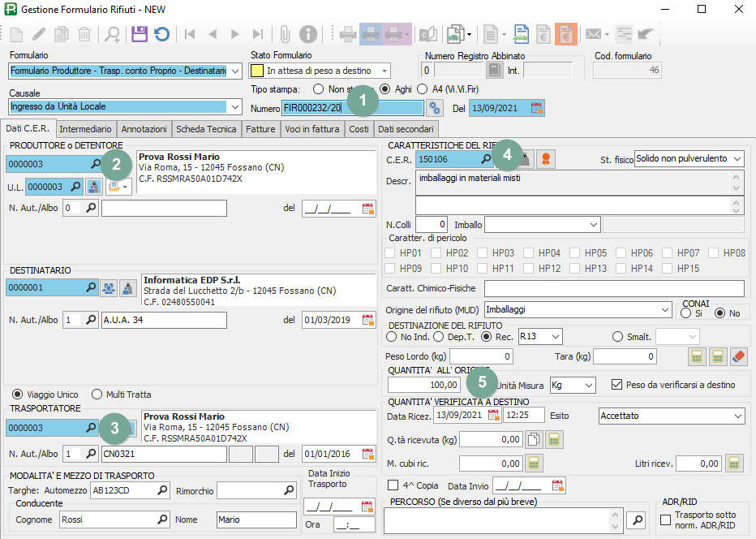
Task: Click the Save floppy disk icon
Action: tap(139, 34)
